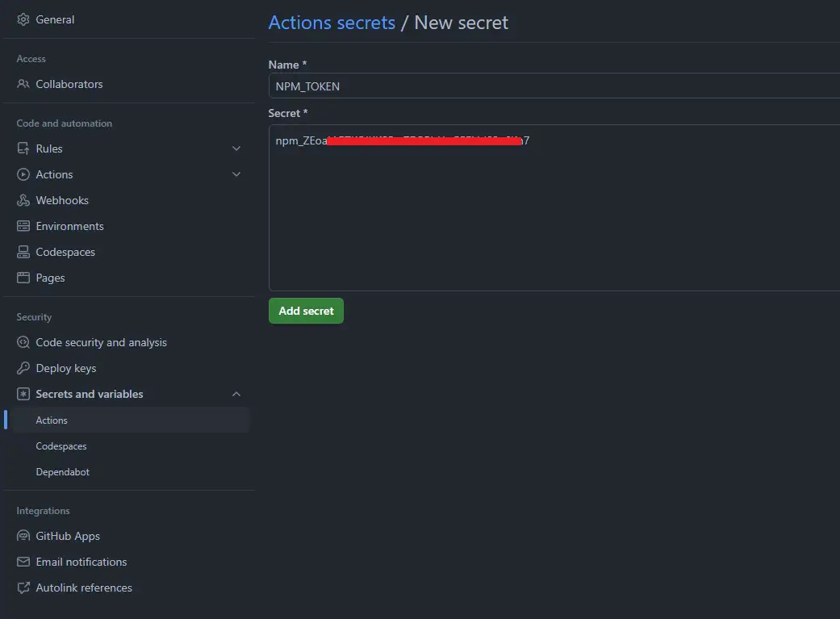Open Collaborators via people icon
The width and height of the screenshot is (840, 619).
[23, 84]
